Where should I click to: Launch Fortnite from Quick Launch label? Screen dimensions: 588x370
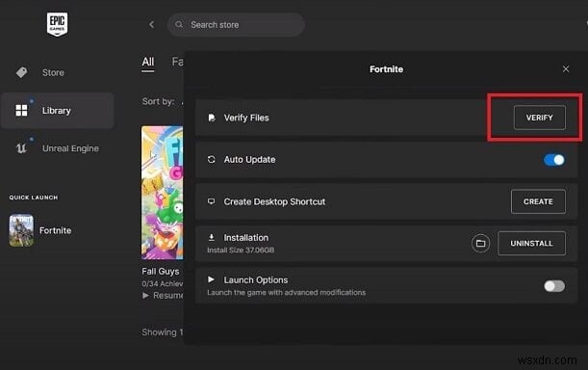[x=55, y=230]
